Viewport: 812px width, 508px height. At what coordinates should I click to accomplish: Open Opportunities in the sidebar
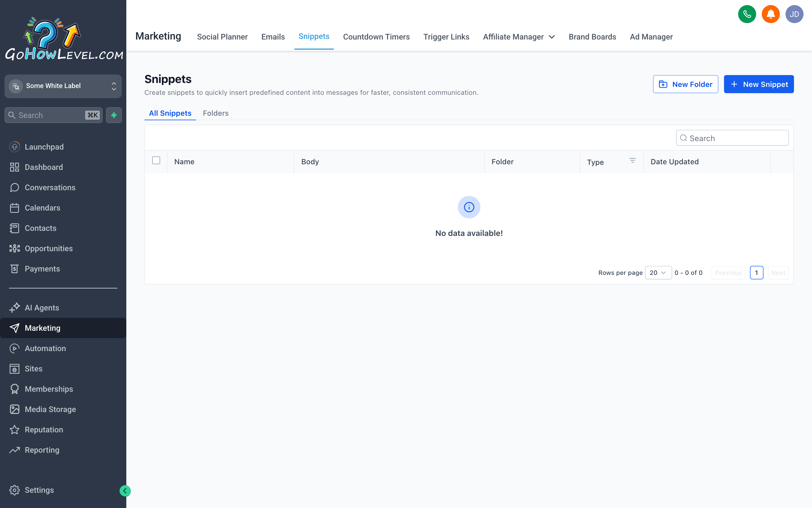tap(63, 248)
